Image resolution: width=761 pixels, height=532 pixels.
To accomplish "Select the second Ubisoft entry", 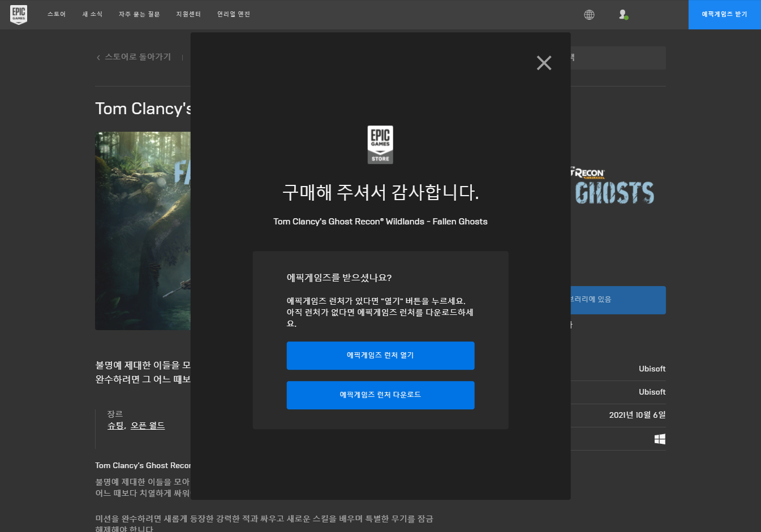I will (x=652, y=392).
